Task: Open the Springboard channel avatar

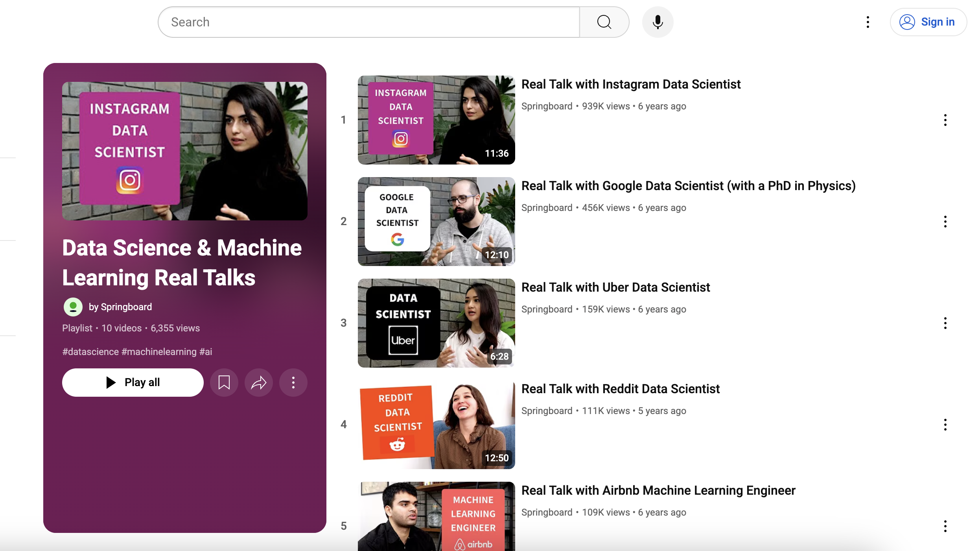Action: [x=73, y=307]
